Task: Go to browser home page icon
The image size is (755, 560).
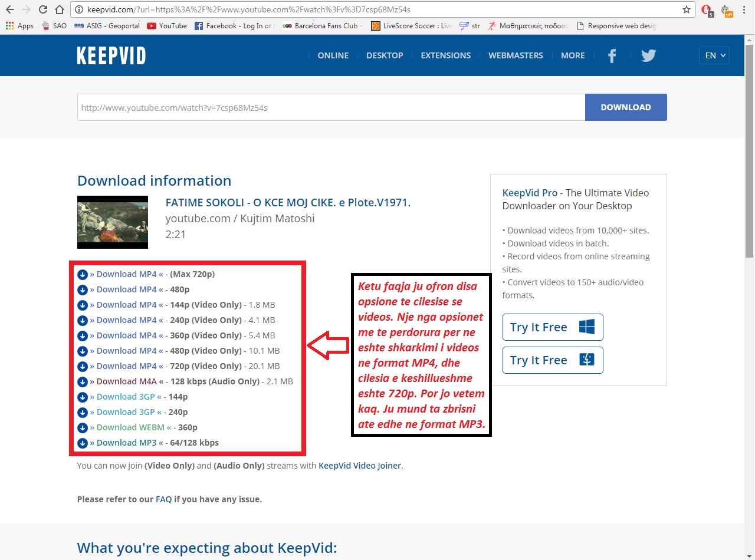Action: tap(59, 9)
